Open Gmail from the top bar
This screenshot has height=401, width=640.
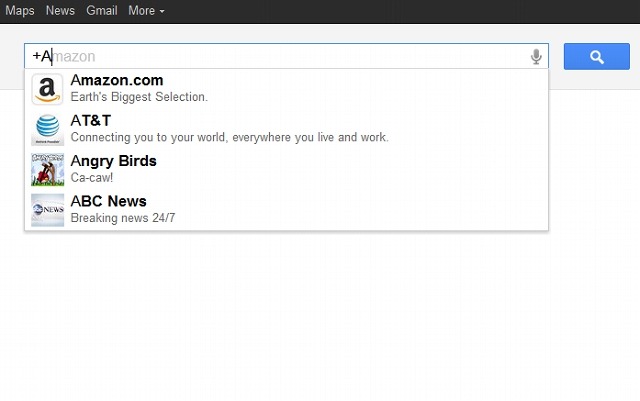(102, 11)
